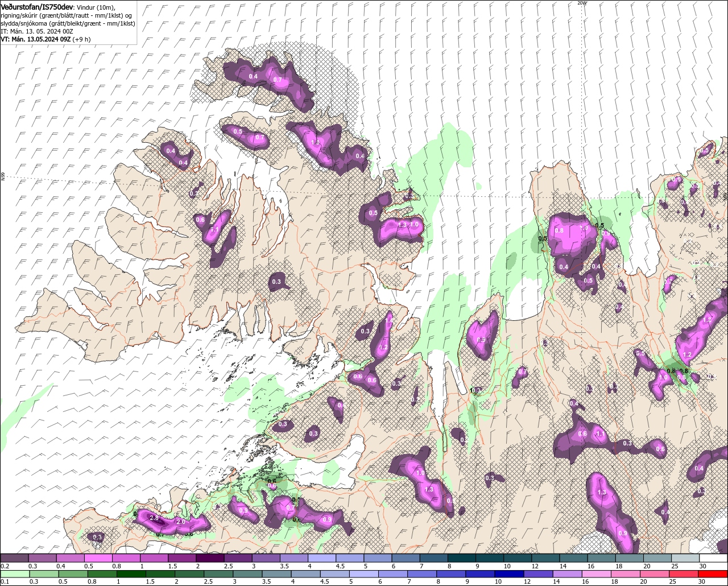Select the pale green rain swatch for 0.1 to 0.3
This screenshot has width=728, height=586.
point(15,573)
